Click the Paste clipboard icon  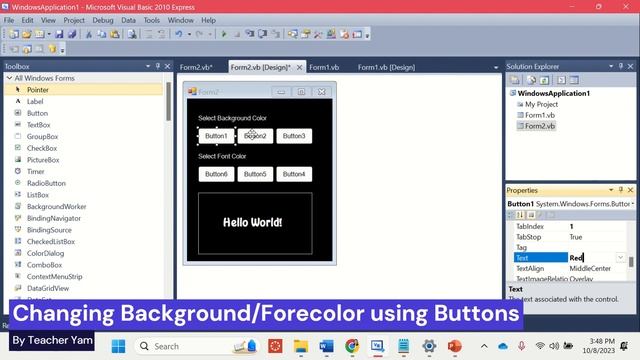(x=115, y=34)
